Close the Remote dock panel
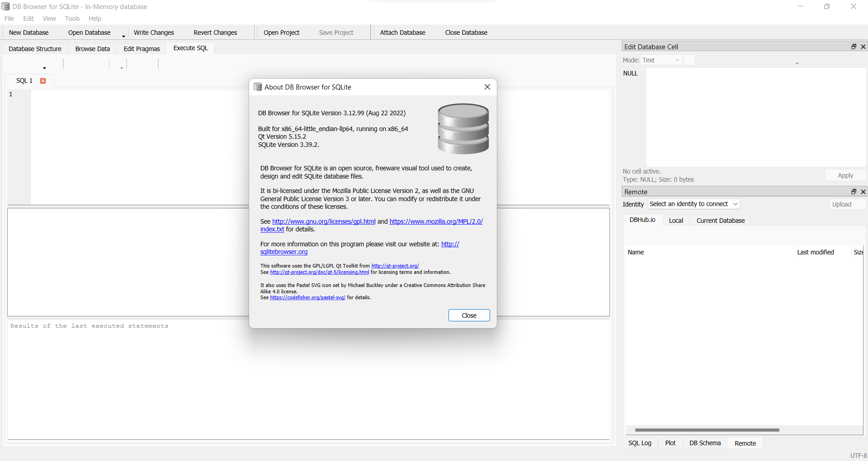Screen dimensions: 868x461 (x=863, y=192)
